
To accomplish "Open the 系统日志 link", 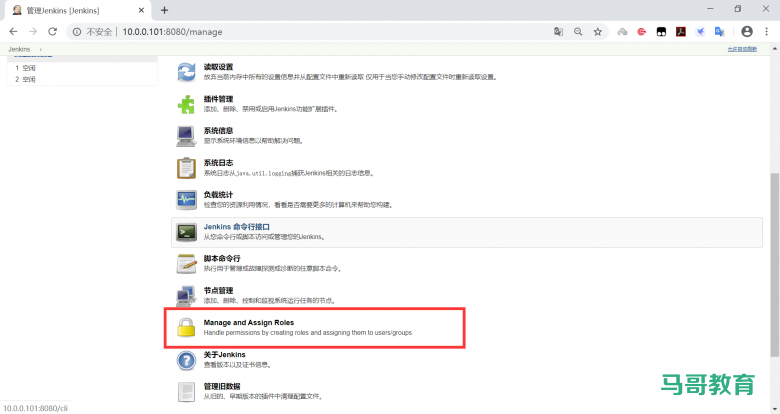I will 218,163.
